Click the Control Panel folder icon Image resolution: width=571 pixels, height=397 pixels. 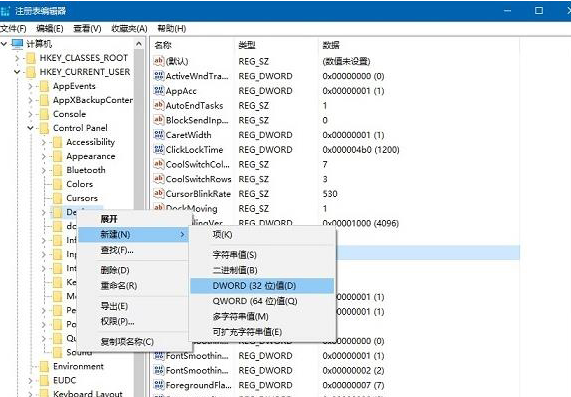[44, 128]
